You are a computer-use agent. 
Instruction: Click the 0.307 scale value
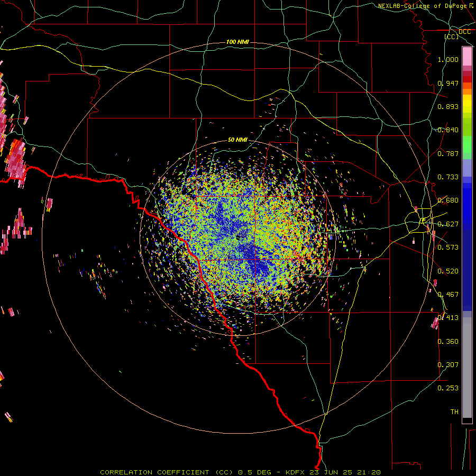448,365
